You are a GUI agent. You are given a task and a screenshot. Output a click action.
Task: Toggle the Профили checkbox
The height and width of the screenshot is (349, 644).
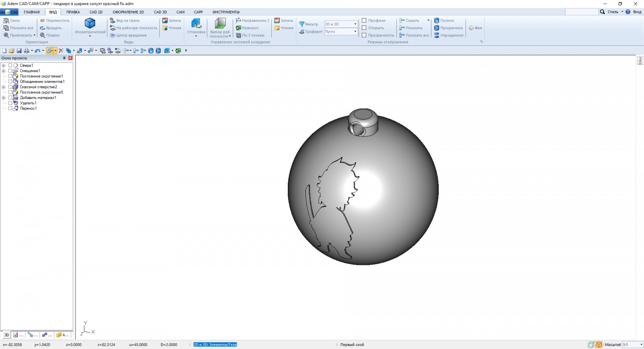click(364, 21)
